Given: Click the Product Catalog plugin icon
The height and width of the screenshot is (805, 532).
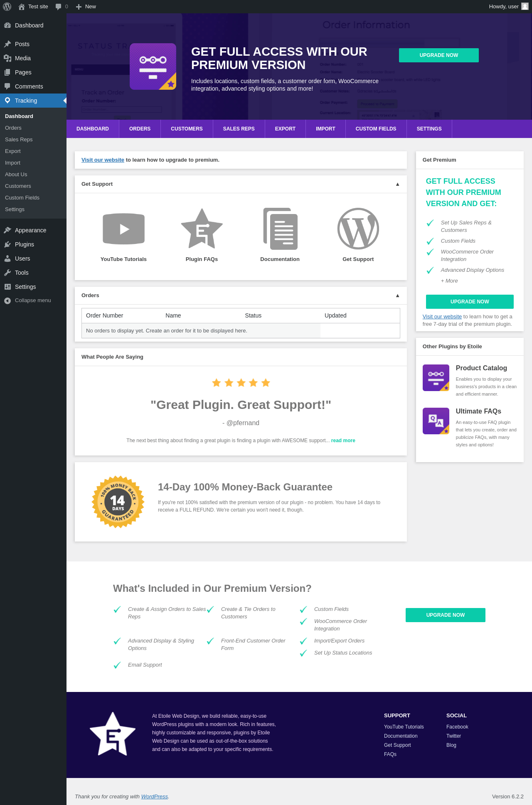Looking at the screenshot, I should coord(436,378).
